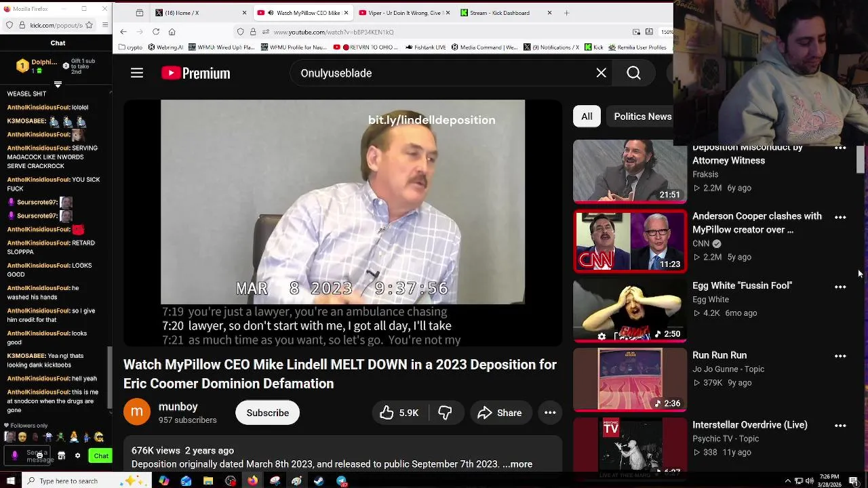The height and width of the screenshot is (488, 868).
Task: Open the YouTube hamburger guide menu
Action: 137,73
